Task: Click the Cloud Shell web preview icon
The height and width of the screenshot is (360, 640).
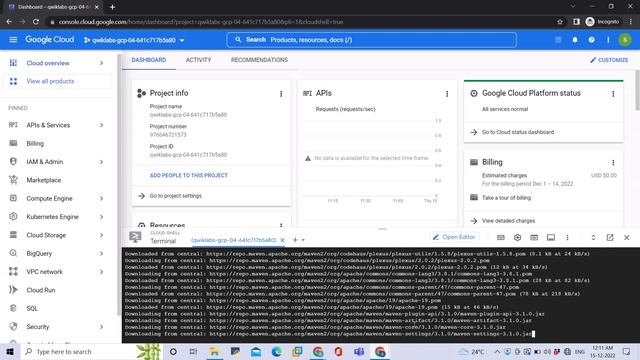Action: click(x=534, y=238)
